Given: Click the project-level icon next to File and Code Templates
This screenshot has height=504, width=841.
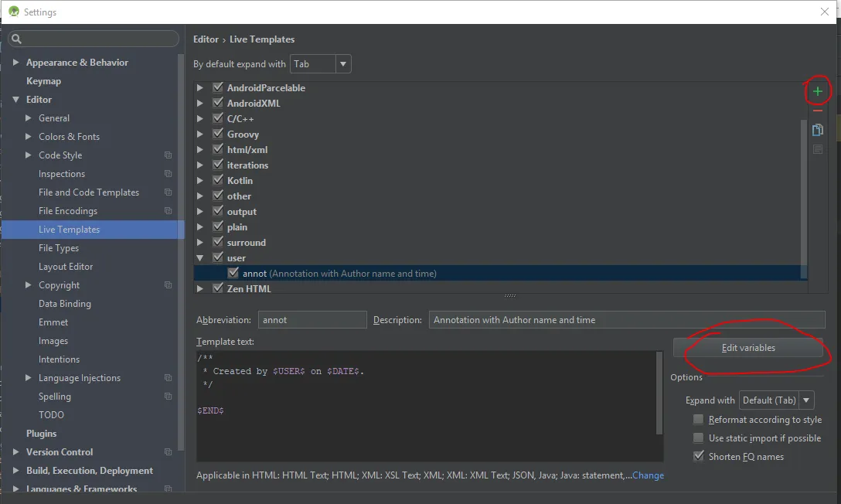Looking at the screenshot, I should (x=168, y=192).
